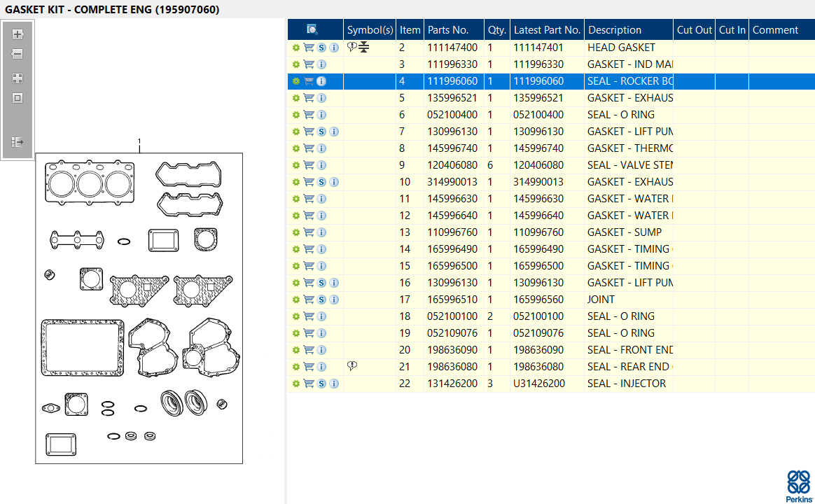This screenshot has width=815, height=504.
Task: Add item 5 part 135996521 to cart
Action: coord(309,98)
